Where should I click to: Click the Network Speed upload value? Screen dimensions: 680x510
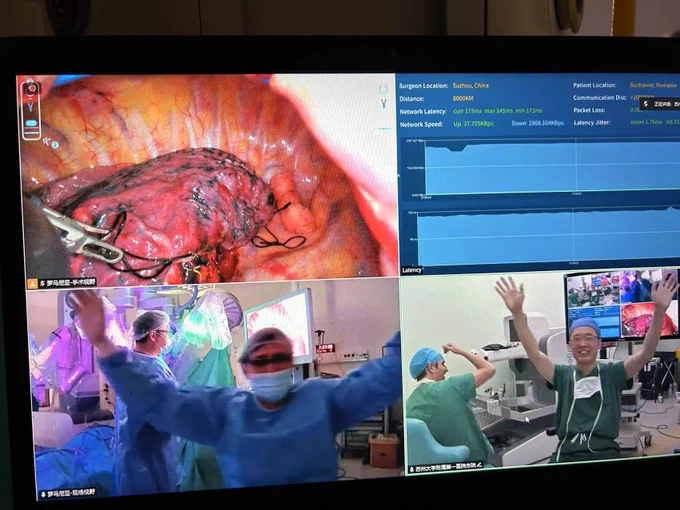(x=473, y=124)
